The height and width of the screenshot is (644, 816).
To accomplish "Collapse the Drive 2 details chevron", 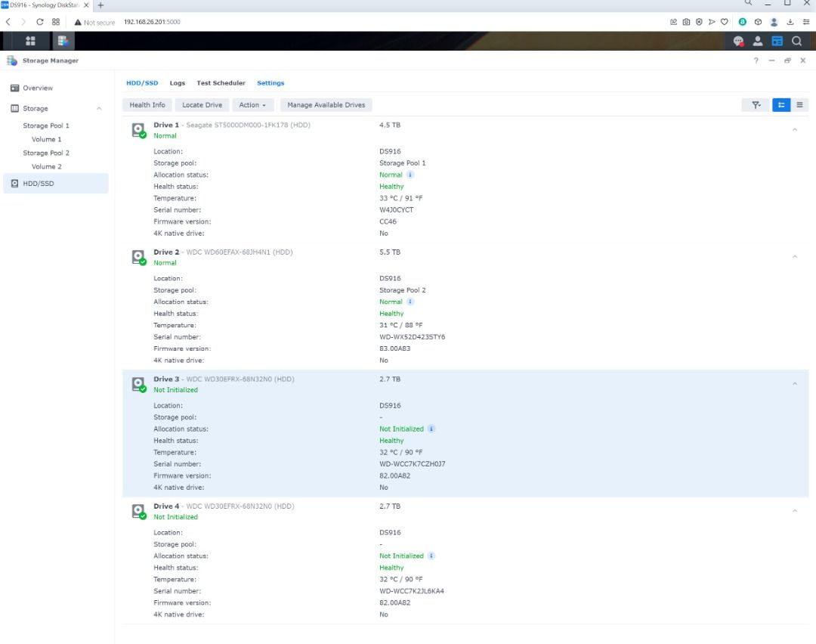I will (x=795, y=257).
